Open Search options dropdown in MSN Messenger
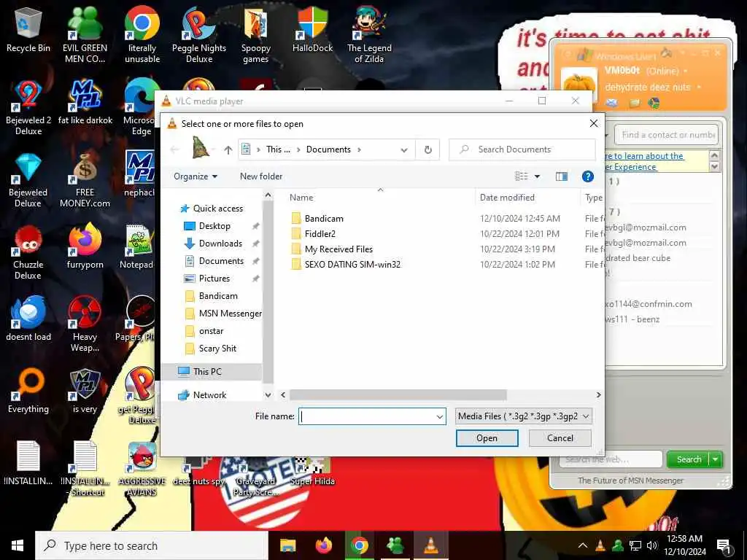This screenshot has width=747, height=560. pos(716,459)
